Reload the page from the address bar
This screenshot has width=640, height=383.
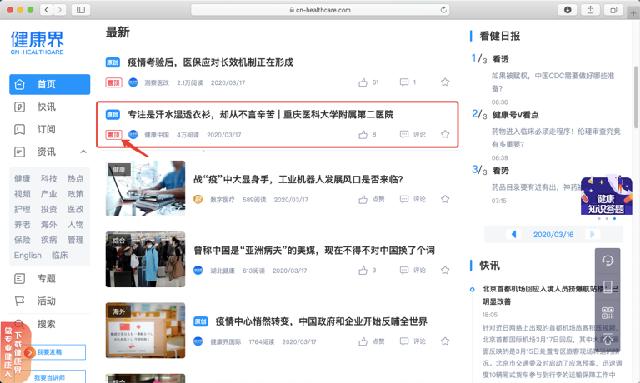[443, 10]
